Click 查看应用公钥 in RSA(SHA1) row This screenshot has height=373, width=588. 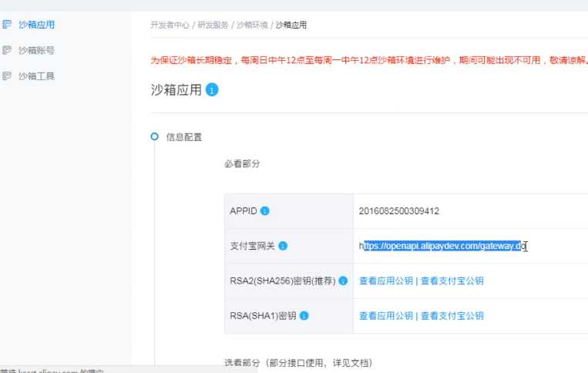386,316
